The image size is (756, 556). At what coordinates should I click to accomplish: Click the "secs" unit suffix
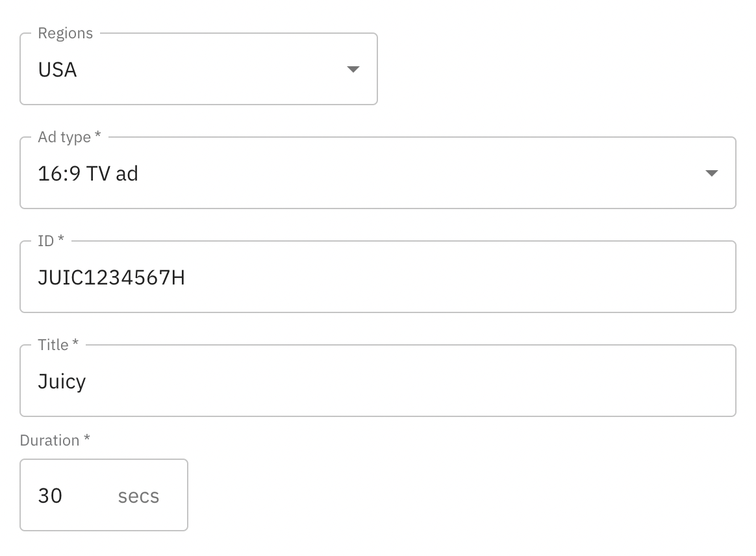[x=138, y=496]
